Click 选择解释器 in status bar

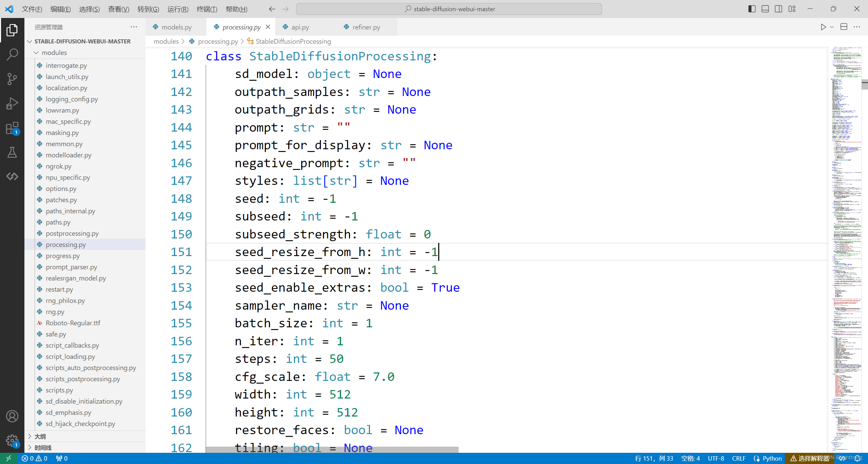(x=810, y=458)
